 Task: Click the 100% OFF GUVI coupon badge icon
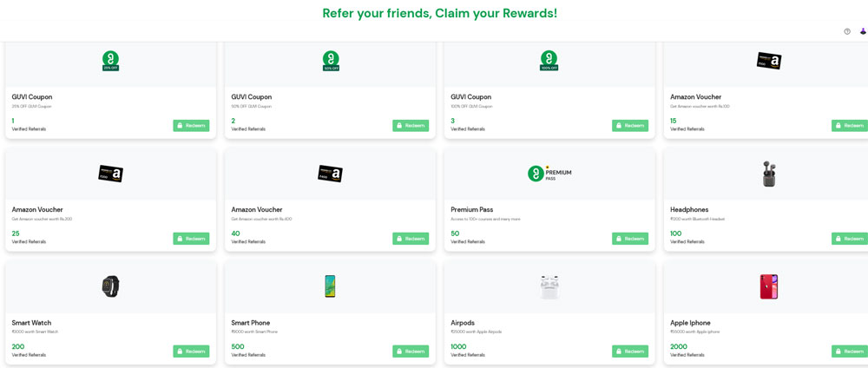click(x=549, y=60)
